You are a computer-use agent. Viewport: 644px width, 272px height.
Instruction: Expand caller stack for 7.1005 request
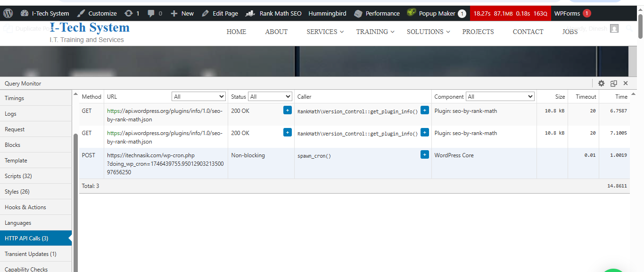pos(424,132)
